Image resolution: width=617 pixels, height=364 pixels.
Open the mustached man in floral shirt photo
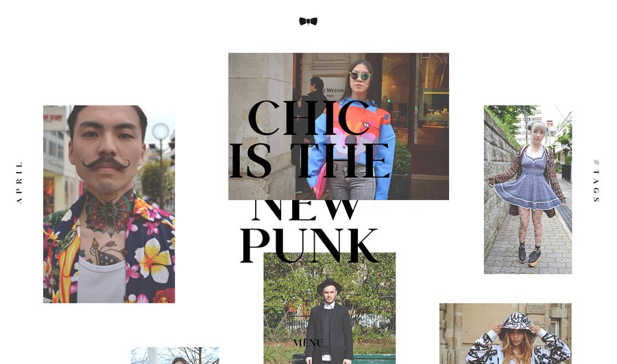click(109, 204)
